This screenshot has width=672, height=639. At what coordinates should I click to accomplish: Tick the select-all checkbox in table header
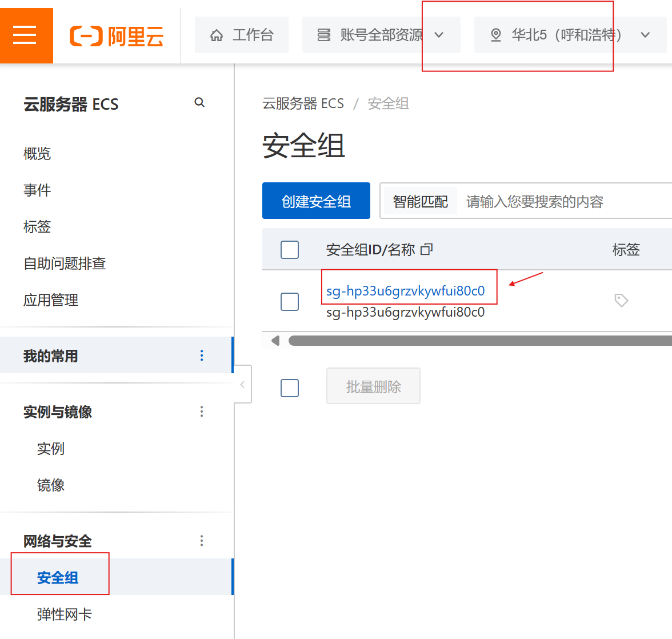290,250
